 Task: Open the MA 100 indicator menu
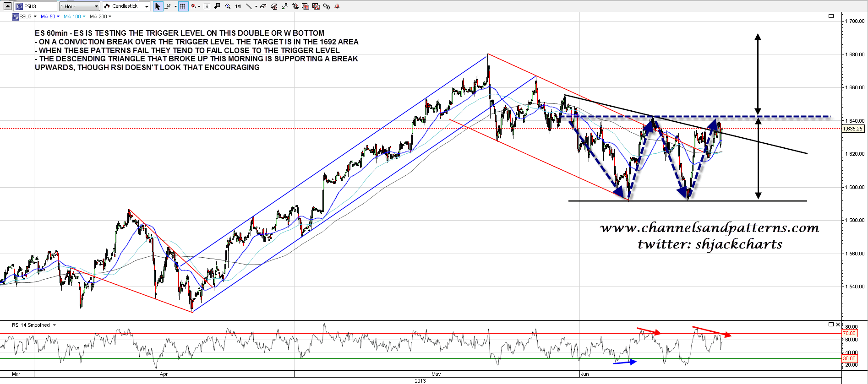coord(74,16)
